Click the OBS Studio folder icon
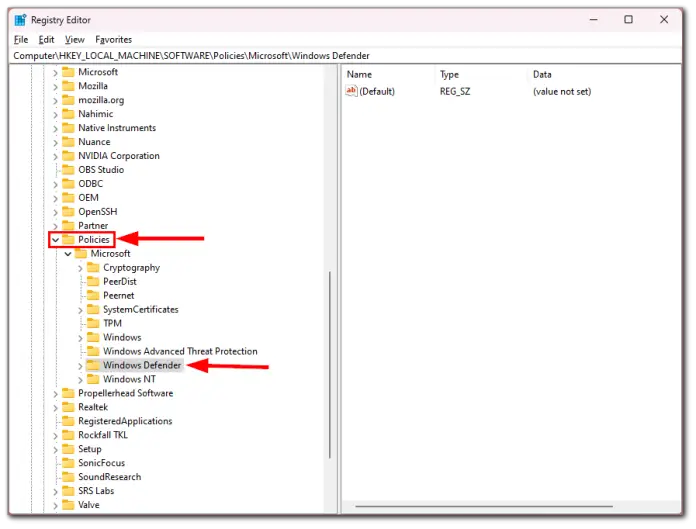This screenshot has width=696, height=529. click(x=68, y=170)
